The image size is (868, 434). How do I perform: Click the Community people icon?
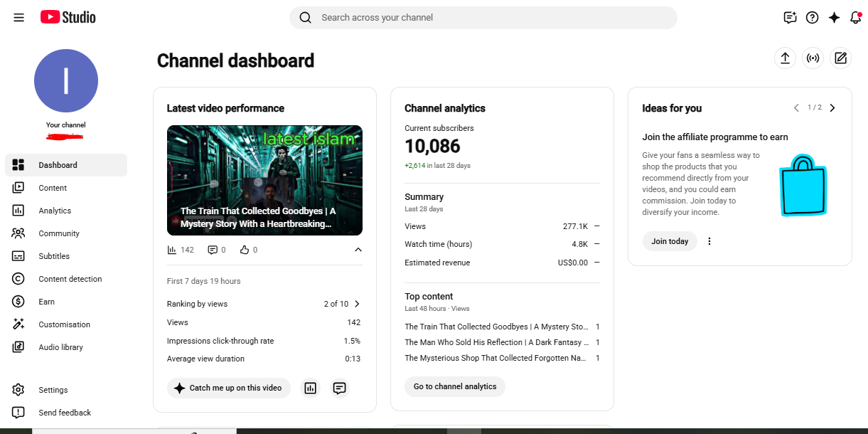click(18, 233)
